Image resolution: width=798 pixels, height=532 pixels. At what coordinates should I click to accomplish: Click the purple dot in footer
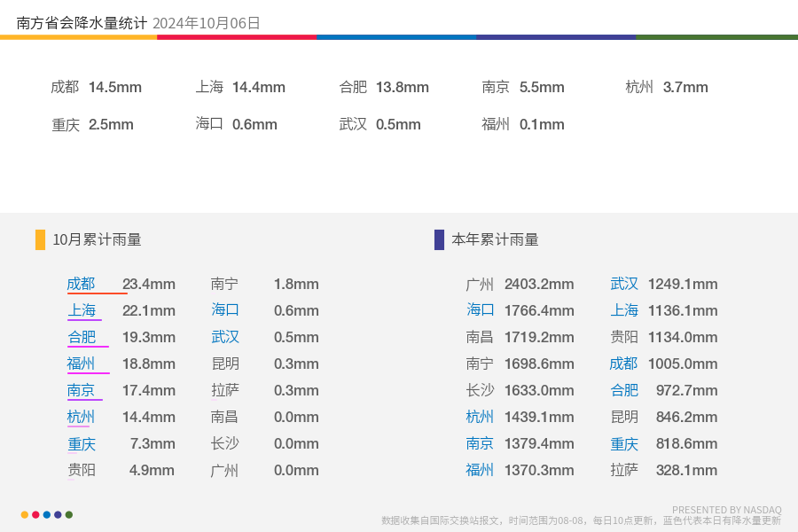coord(58,514)
